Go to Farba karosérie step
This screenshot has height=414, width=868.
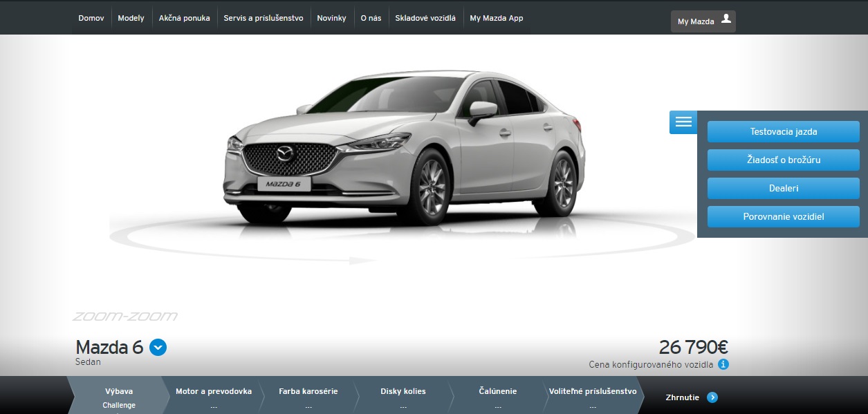(x=308, y=395)
